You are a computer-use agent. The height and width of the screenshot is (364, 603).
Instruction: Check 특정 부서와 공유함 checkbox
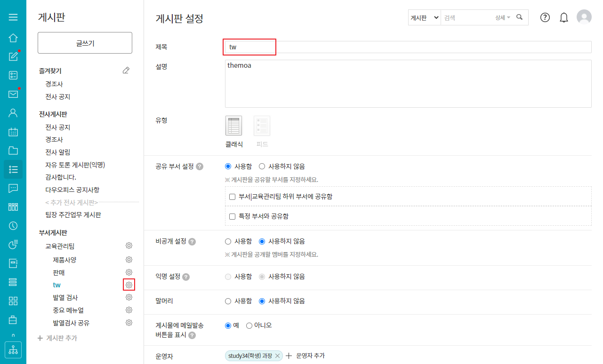click(232, 216)
